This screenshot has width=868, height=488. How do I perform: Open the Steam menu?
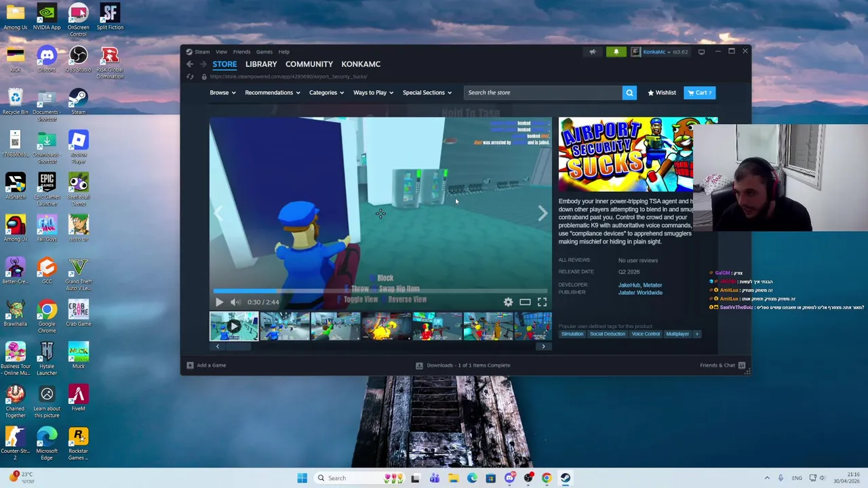202,52
